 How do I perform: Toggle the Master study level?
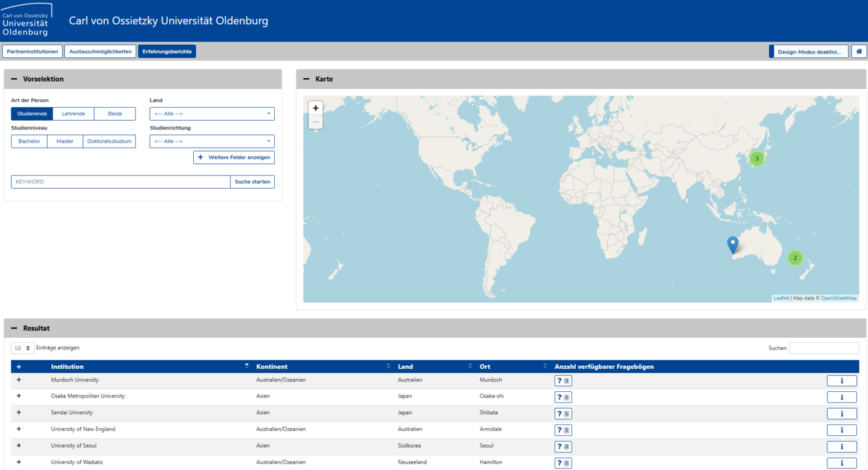65,142
